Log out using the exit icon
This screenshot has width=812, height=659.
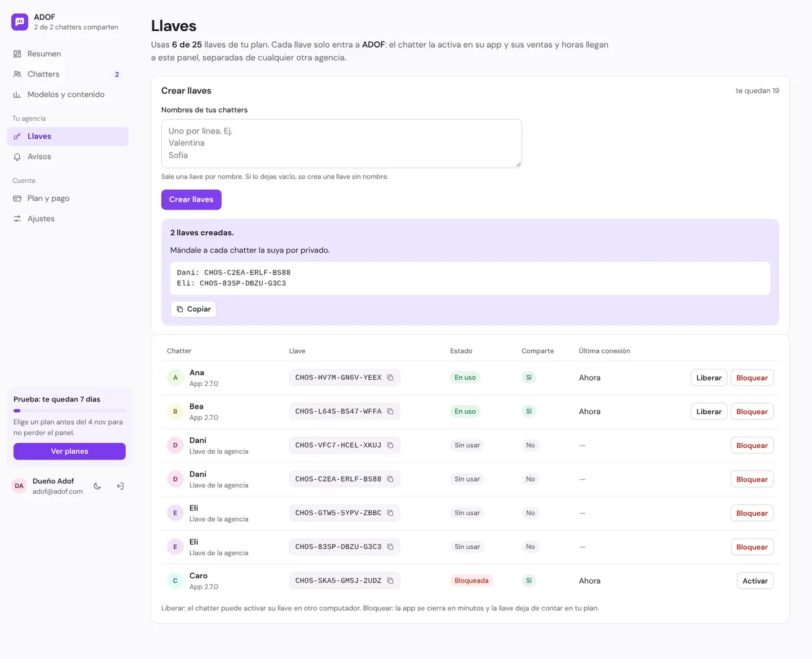coord(120,486)
